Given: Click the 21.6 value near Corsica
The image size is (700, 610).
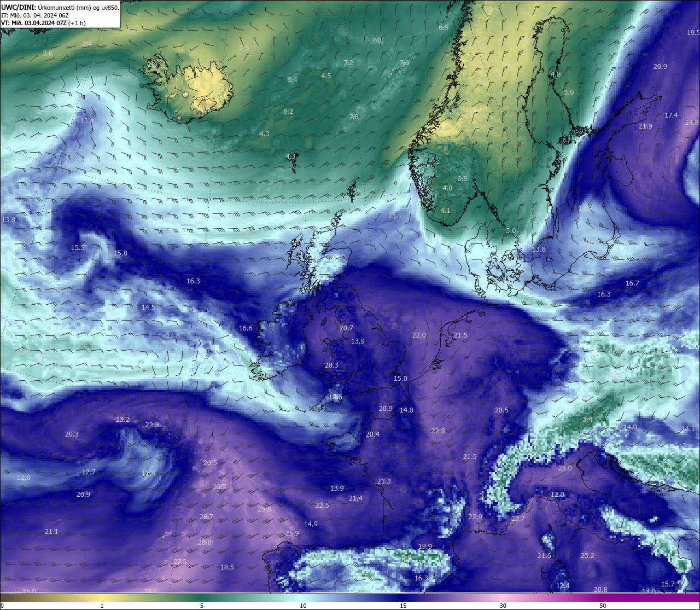Looking at the screenshot, I should [x=544, y=556].
